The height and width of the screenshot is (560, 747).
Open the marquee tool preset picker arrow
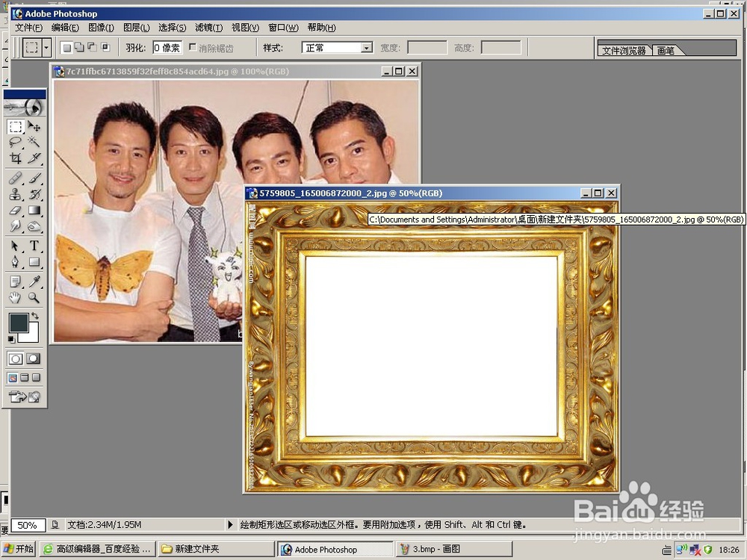tap(46, 48)
